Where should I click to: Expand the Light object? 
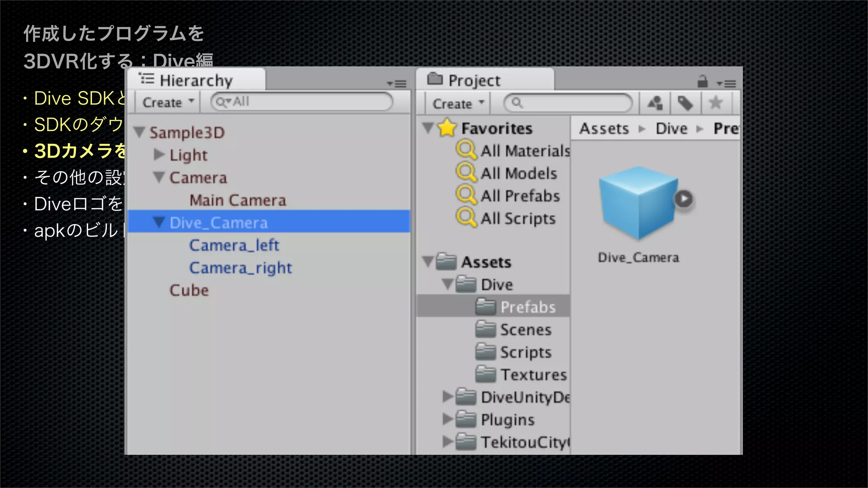click(159, 155)
